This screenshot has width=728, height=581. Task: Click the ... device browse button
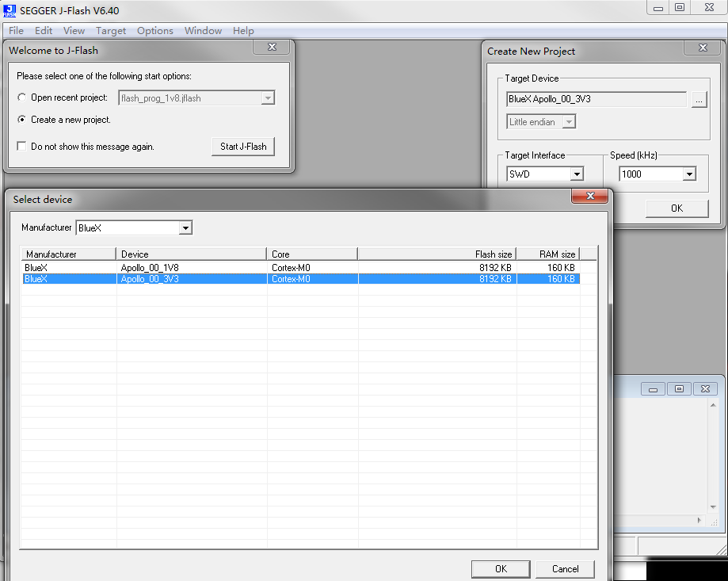coord(699,99)
